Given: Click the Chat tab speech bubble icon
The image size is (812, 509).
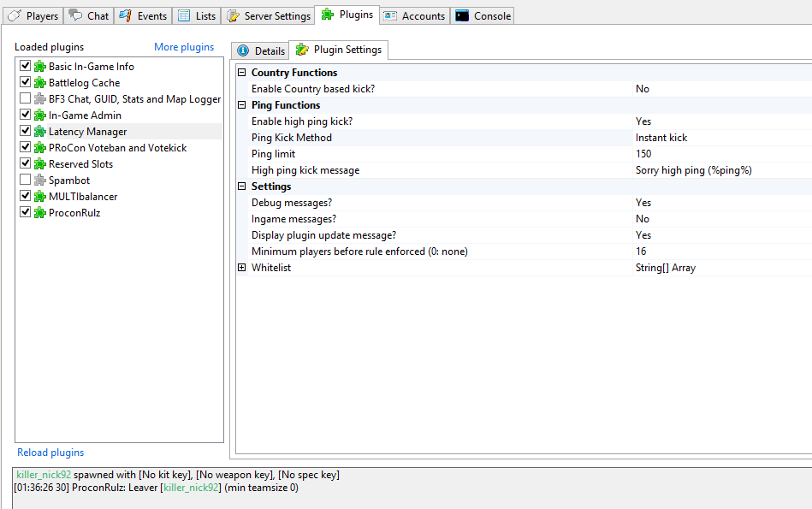Looking at the screenshot, I should point(75,15).
